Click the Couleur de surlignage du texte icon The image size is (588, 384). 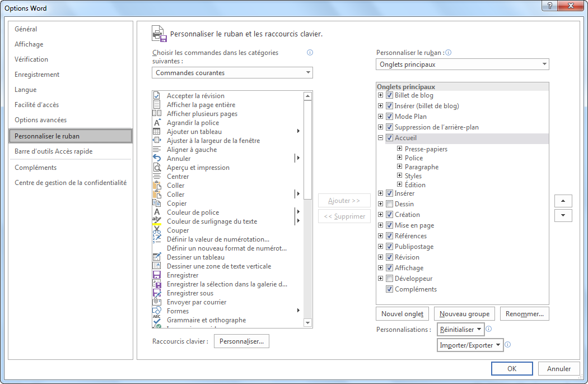(157, 221)
